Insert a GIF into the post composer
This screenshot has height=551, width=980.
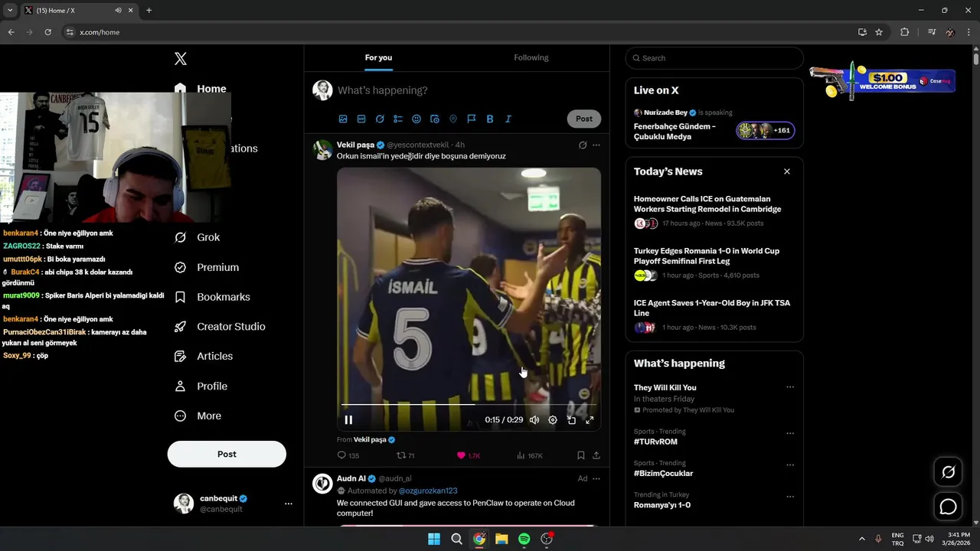(x=361, y=119)
